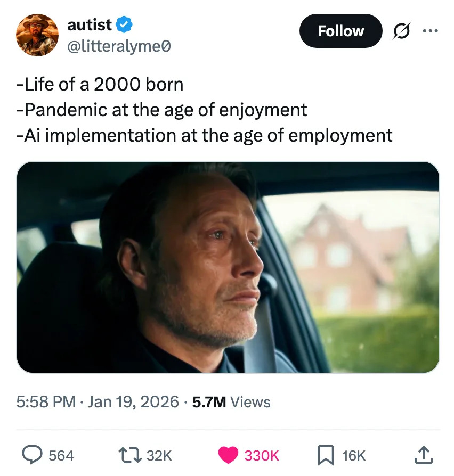This screenshot has height=476, width=454.
Task: Click the display name autist
Action: tap(89, 24)
